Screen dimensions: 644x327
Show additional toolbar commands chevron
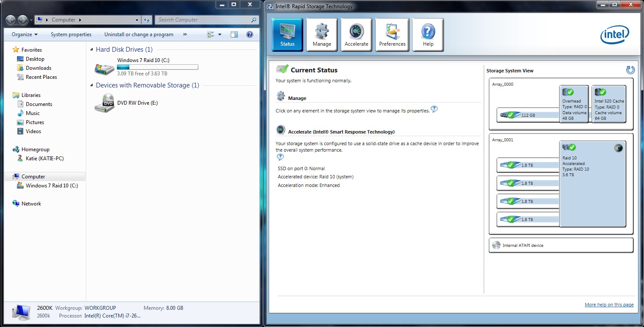[x=185, y=34]
